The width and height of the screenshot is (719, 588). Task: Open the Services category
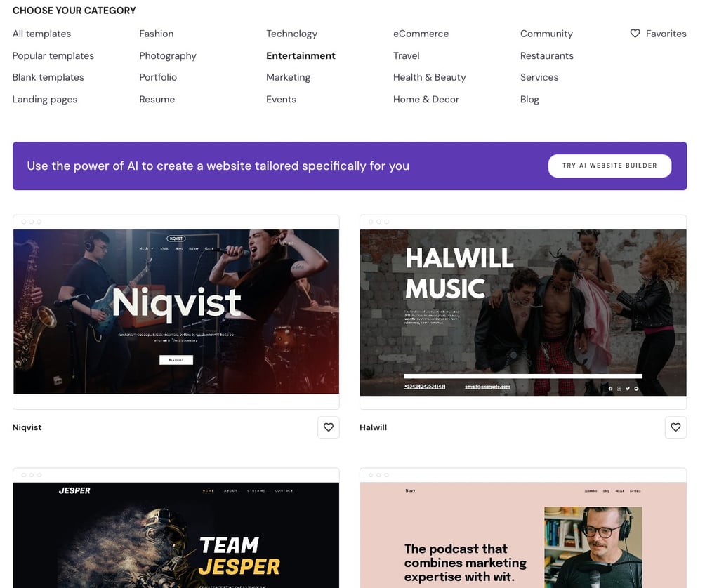pos(539,77)
